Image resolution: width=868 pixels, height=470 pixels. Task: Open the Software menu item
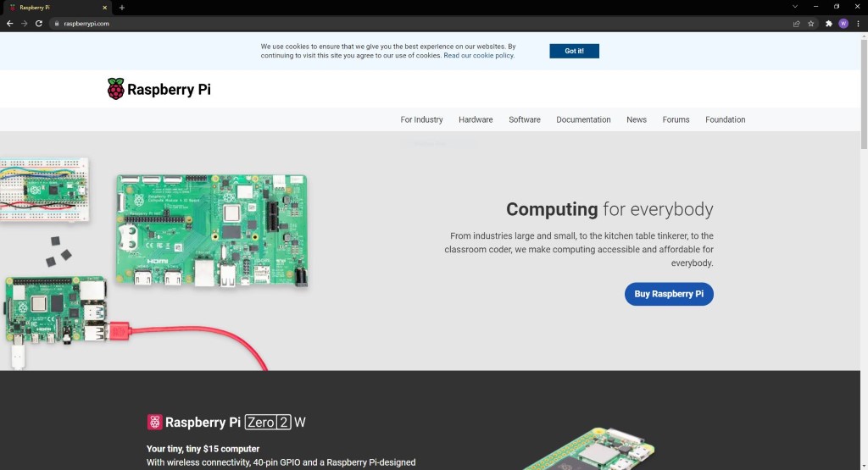524,119
